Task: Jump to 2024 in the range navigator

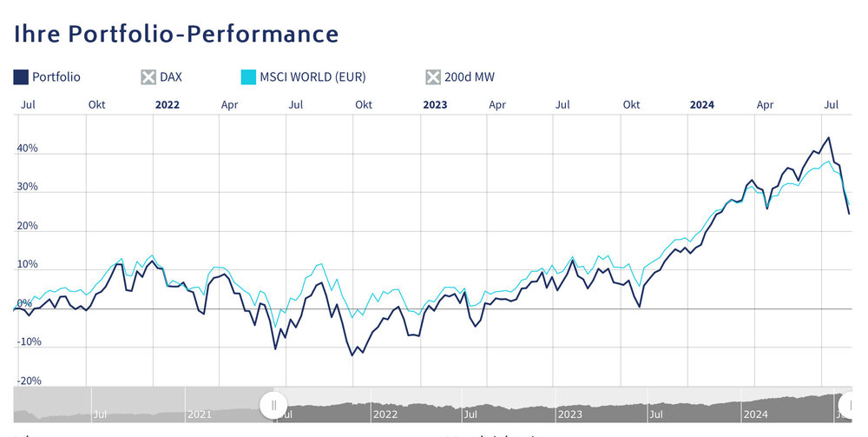Action: (x=755, y=414)
